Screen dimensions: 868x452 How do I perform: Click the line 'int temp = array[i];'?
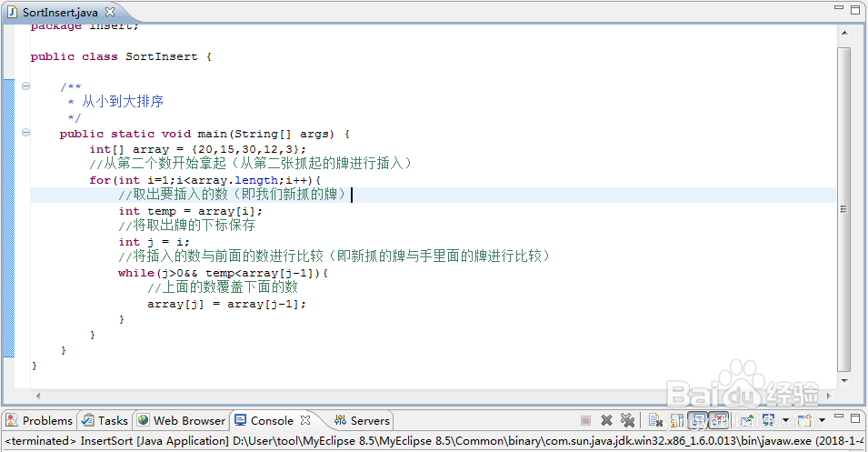point(190,212)
